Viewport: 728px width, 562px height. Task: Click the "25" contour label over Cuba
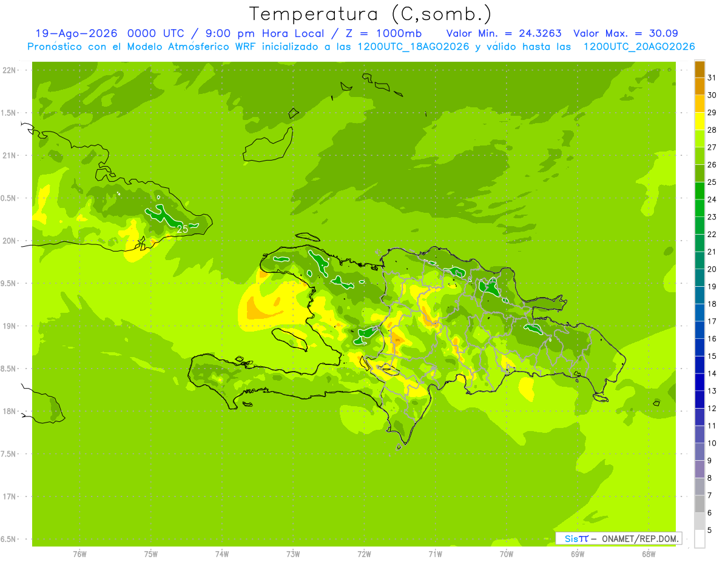click(x=182, y=229)
